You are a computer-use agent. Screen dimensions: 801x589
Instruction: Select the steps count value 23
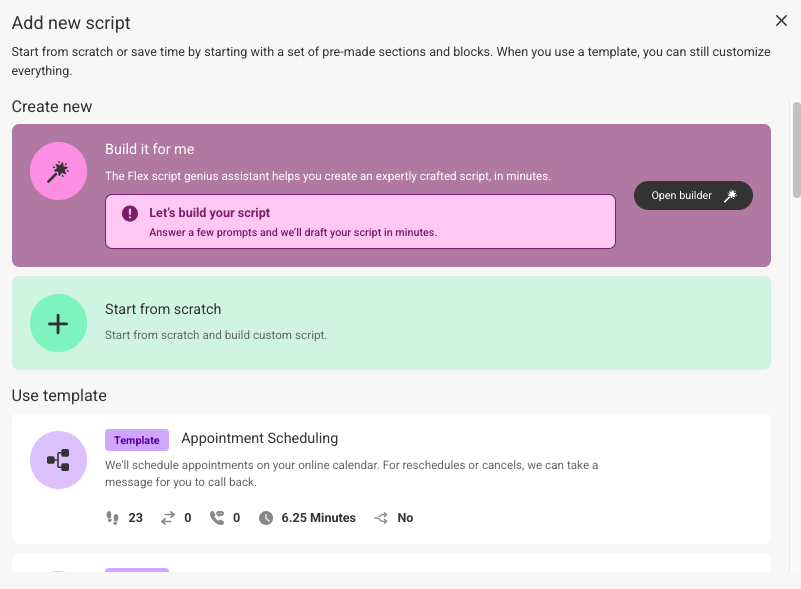[135, 518]
